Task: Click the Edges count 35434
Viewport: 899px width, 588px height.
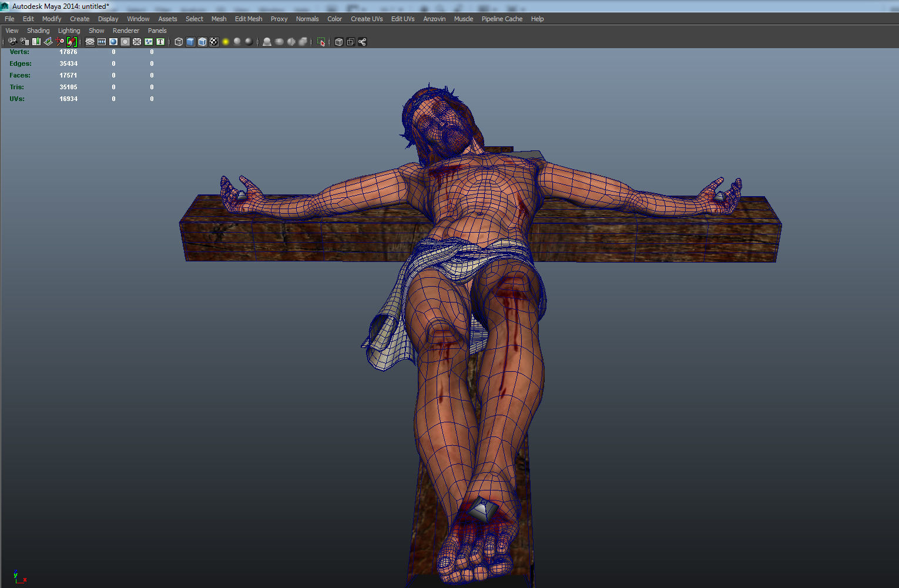Action: (x=68, y=63)
